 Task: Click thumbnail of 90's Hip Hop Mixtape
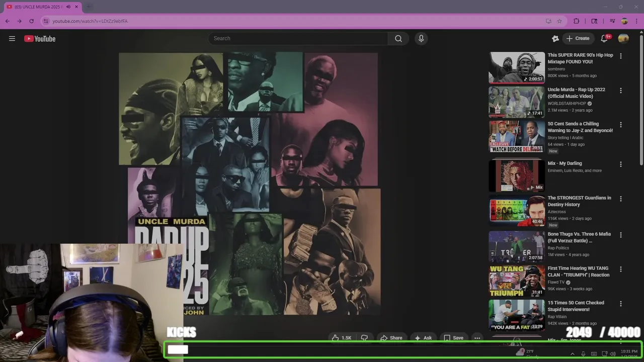[517, 68]
